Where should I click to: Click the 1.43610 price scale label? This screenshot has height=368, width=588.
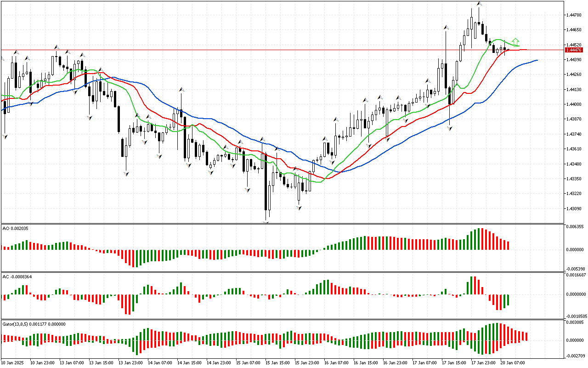tap(574, 149)
